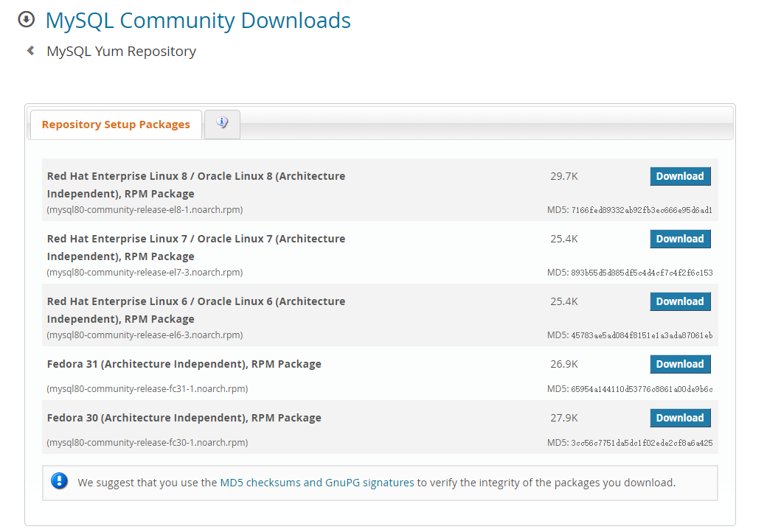767x532 pixels.
Task: Click MD5 hash starting with 45783ae5
Action: pos(642,335)
